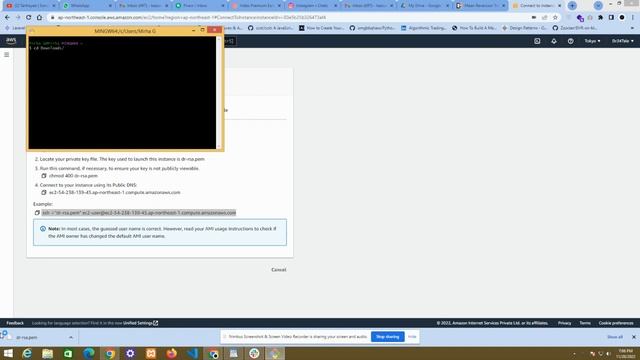Open Firefox from taskbar
This screenshot has width=640, height=360.
tap(171, 353)
